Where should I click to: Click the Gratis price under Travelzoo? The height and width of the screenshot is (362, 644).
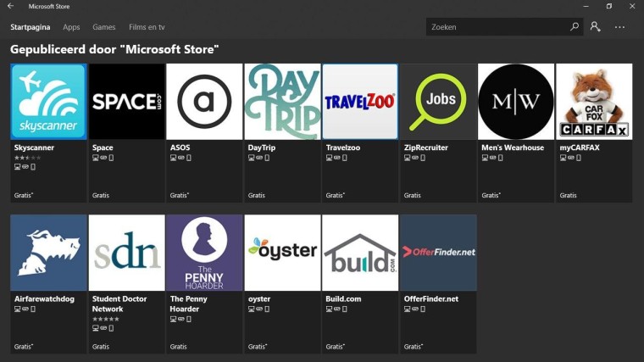(x=336, y=196)
